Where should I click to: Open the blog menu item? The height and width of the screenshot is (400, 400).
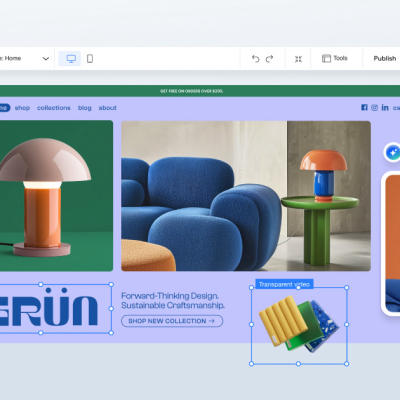point(85,108)
